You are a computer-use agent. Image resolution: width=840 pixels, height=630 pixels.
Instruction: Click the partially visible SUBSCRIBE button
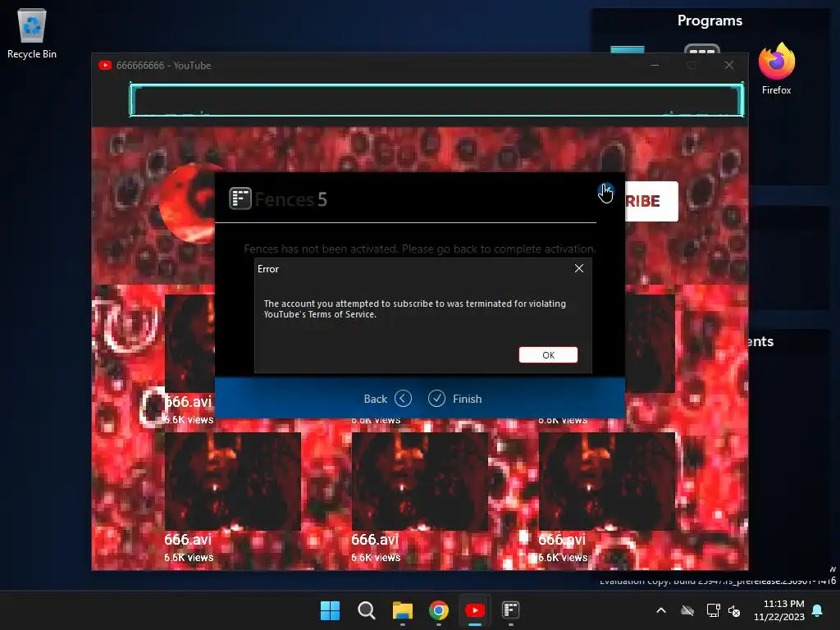(651, 202)
